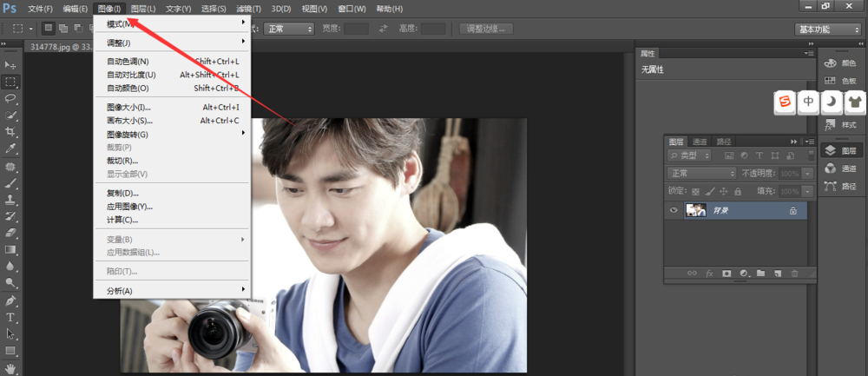The width and height of the screenshot is (868, 376).
Task: Add a layer mask from Layers panel
Action: click(727, 274)
